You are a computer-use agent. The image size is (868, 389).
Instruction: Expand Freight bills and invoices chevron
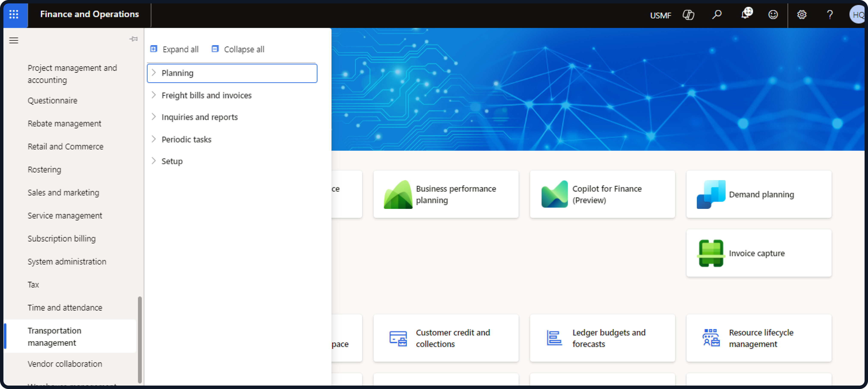click(x=154, y=95)
